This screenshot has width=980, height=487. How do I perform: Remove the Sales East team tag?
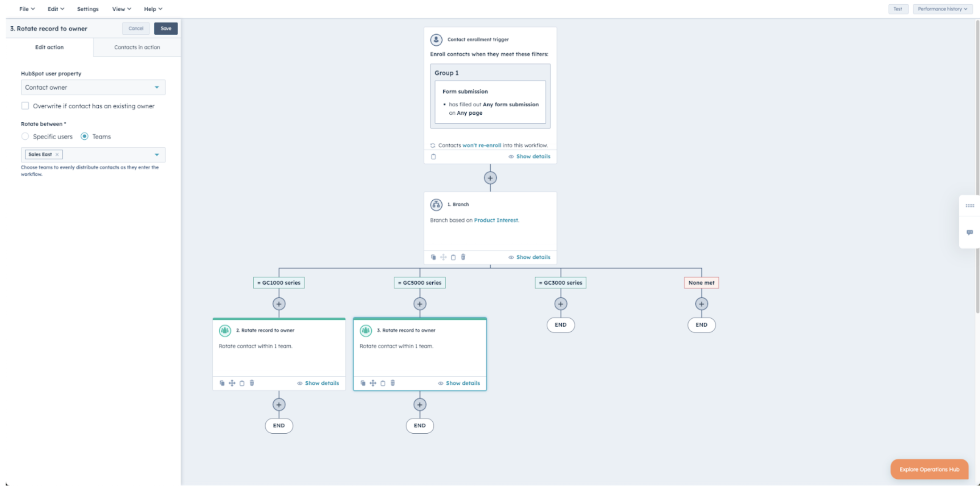(x=57, y=155)
